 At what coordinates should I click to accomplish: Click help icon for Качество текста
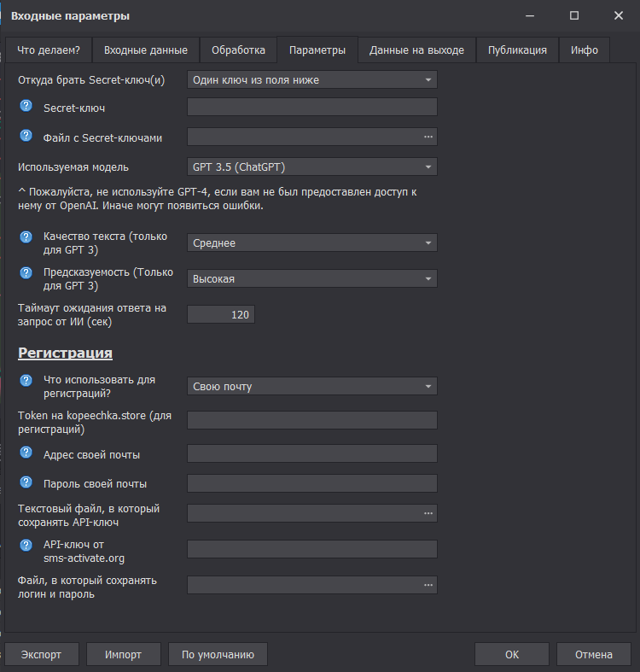tap(26, 237)
